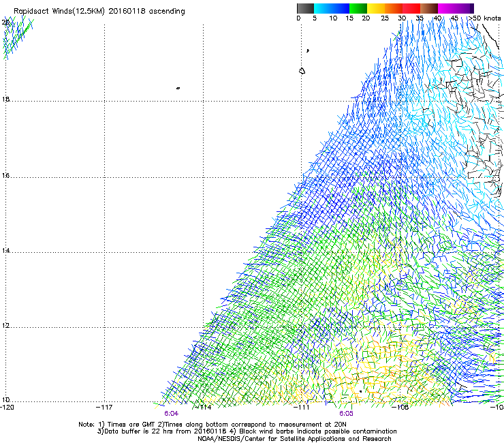Click the gray 0-5 knots color band

pos(305,8)
